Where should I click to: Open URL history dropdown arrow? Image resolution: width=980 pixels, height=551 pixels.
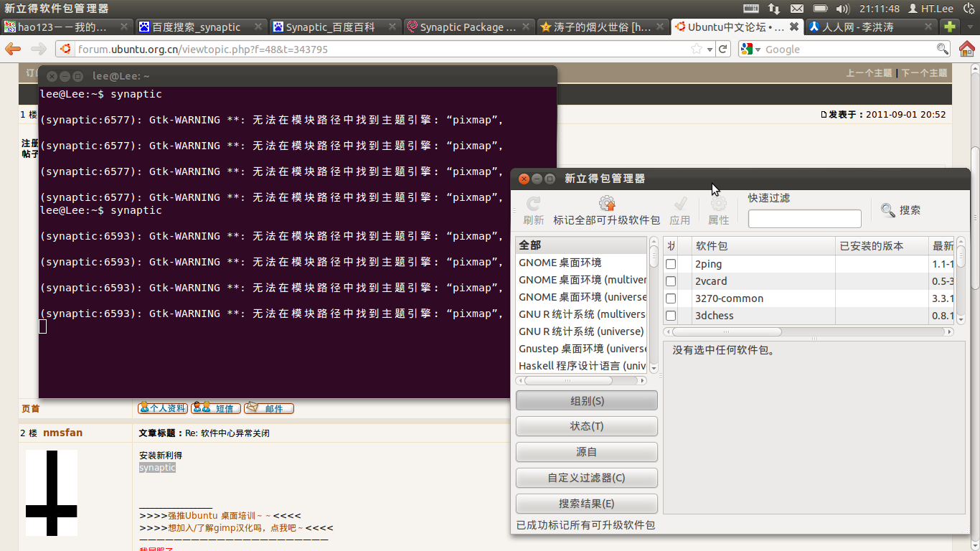pyautogui.click(x=710, y=50)
